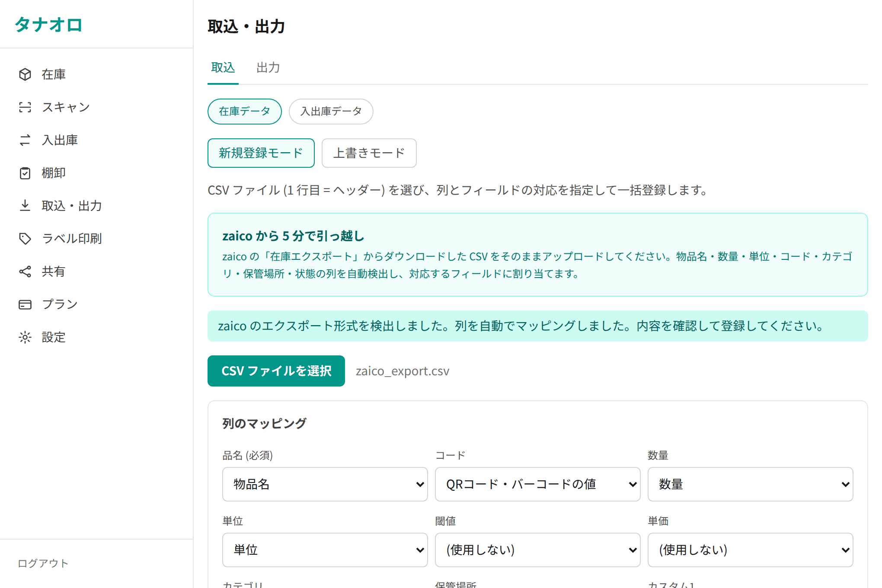Switch to the 出力 tab
882x588 pixels.
[x=268, y=68]
